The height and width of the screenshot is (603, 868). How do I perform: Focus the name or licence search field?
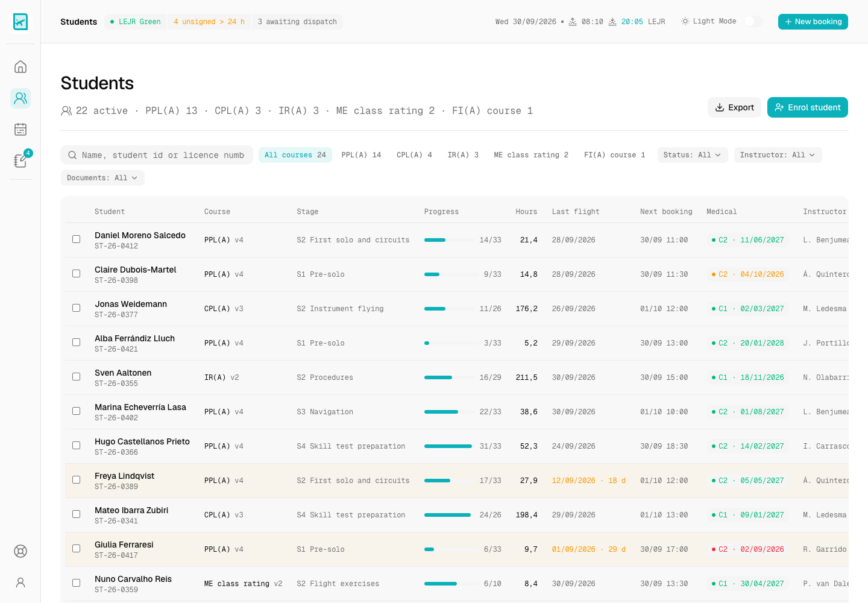point(157,155)
